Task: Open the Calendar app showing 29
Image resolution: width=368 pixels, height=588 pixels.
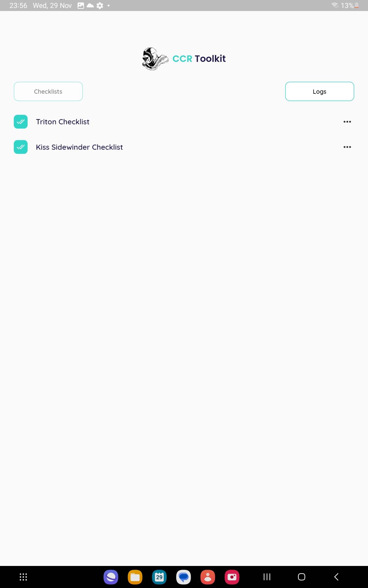Action: 159,577
